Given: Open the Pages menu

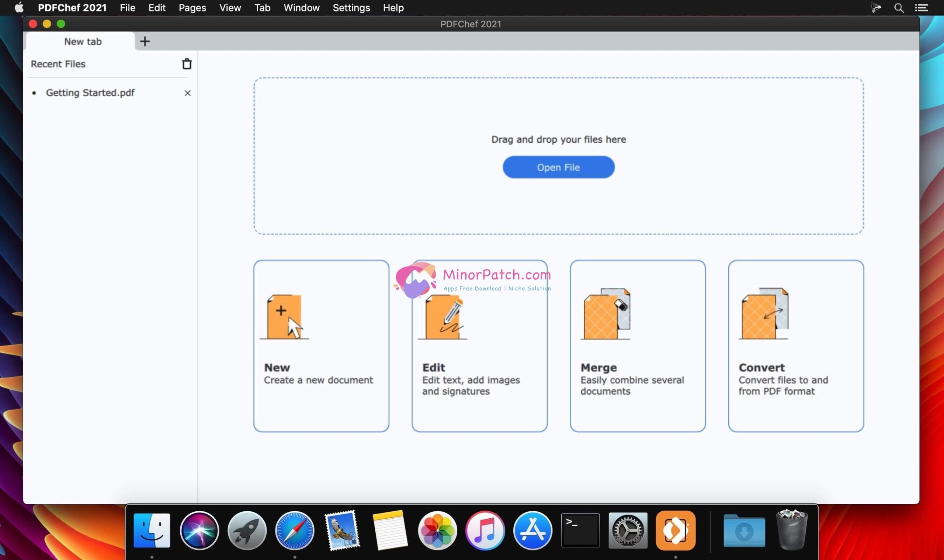Looking at the screenshot, I should coord(192,7).
